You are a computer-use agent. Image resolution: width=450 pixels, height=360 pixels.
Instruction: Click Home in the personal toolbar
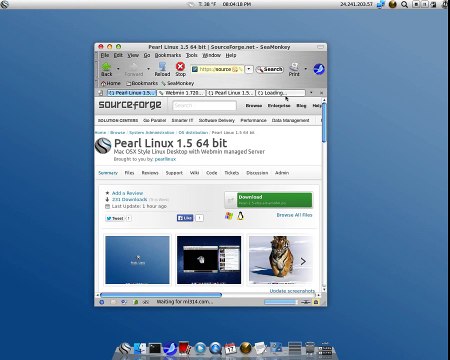[111, 83]
